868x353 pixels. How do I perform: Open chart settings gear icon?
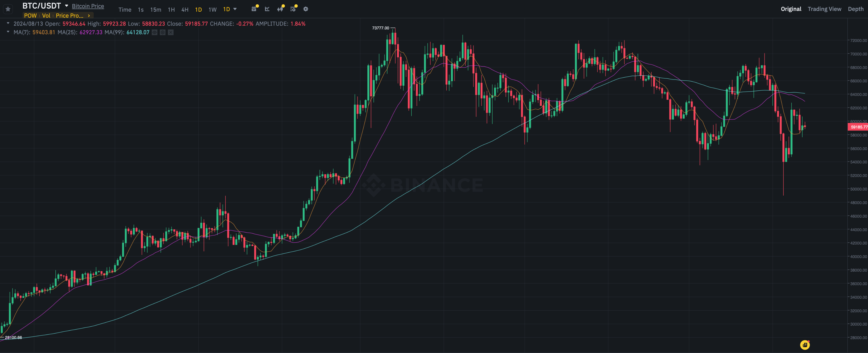click(306, 9)
